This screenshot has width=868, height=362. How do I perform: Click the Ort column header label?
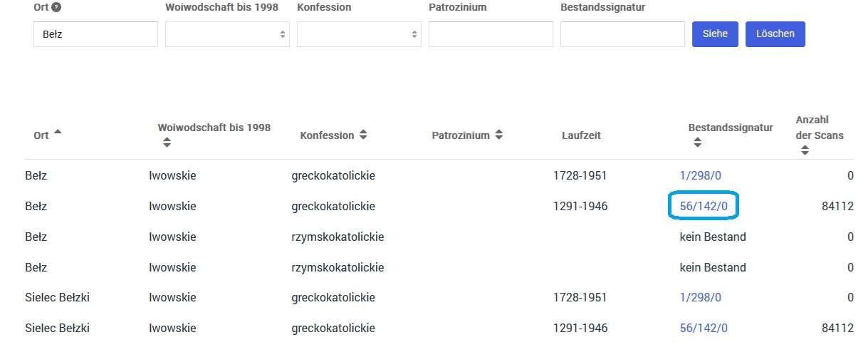(x=41, y=135)
